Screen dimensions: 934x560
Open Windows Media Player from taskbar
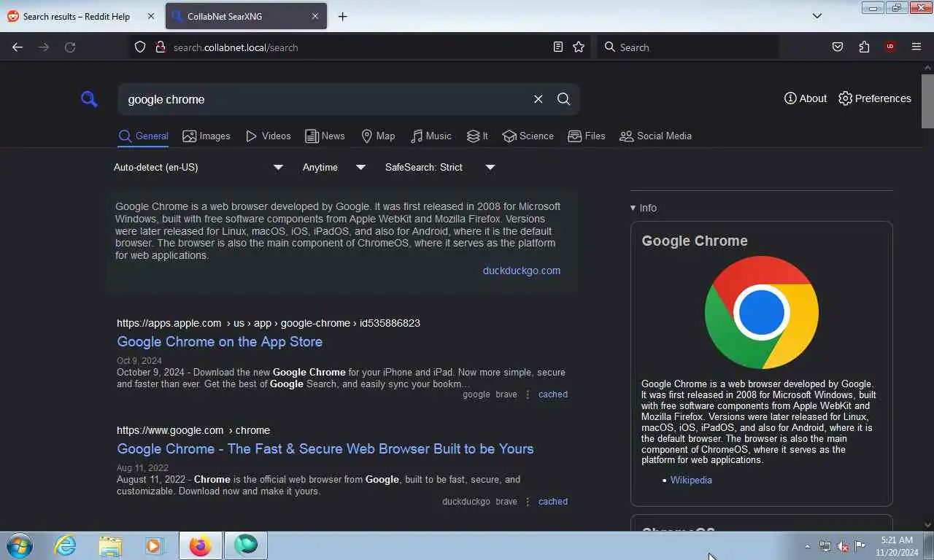(154, 545)
